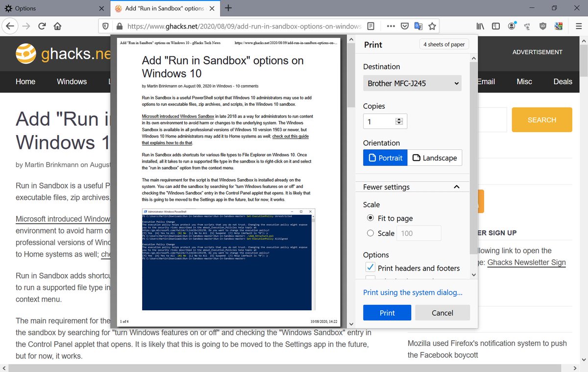Viewport: 588px width, 372px height.
Task: Click the address bar URL
Action: [x=244, y=26]
